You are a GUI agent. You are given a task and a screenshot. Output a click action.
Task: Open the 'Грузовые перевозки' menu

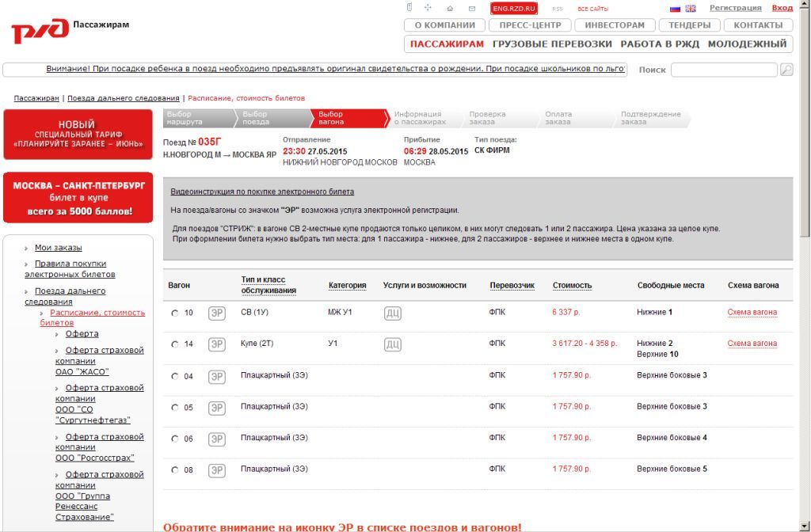pyautogui.click(x=552, y=44)
